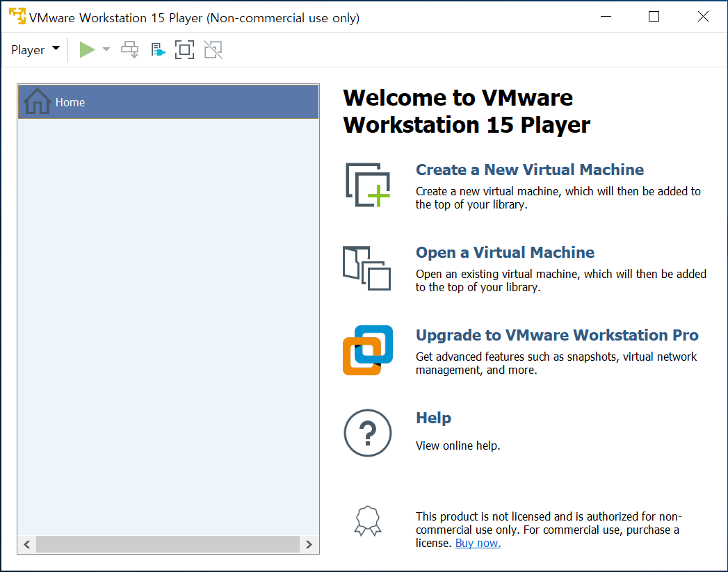
Task: Click Create a New Virtual Machine heading
Action: pyautogui.click(x=529, y=170)
